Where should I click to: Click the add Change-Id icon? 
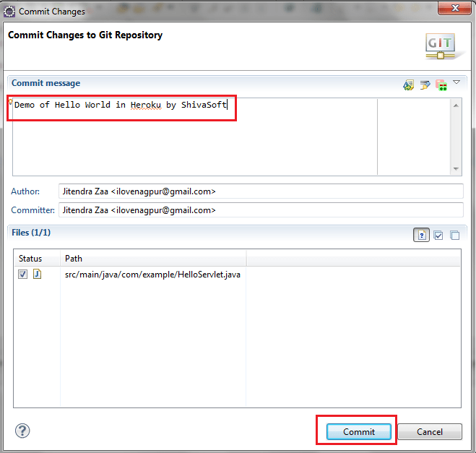point(441,85)
